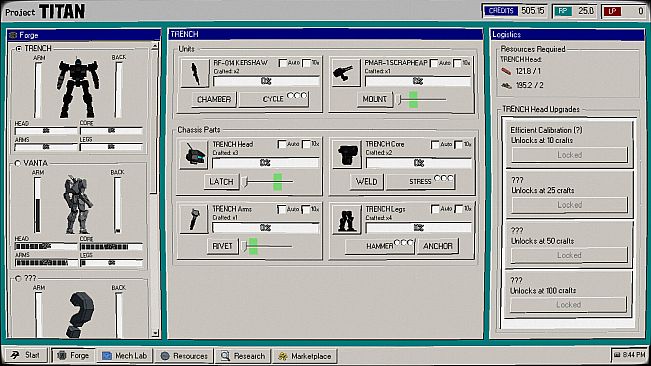Click the Forge list scroll up arrow
This screenshot has width=651, height=366.
coord(155,46)
